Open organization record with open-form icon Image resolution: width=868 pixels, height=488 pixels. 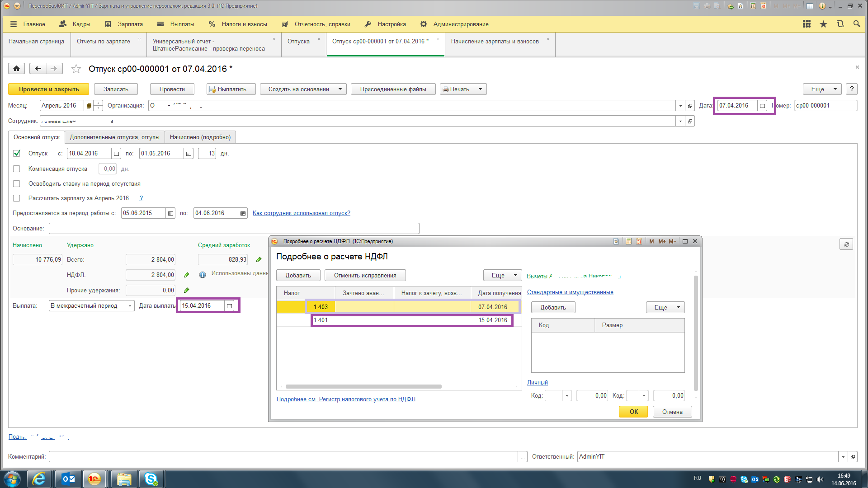(x=690, y=106)
